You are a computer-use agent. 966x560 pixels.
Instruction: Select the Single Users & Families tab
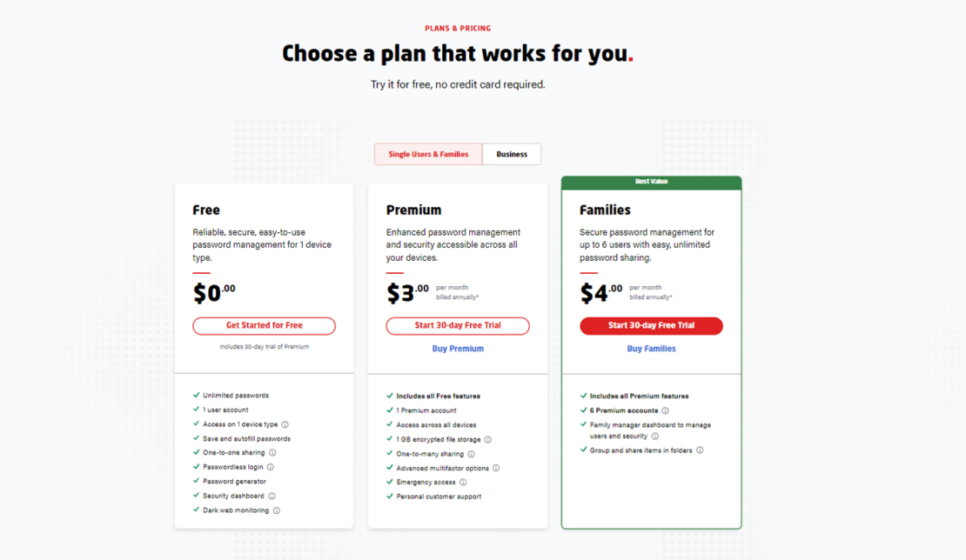[428, 154]
